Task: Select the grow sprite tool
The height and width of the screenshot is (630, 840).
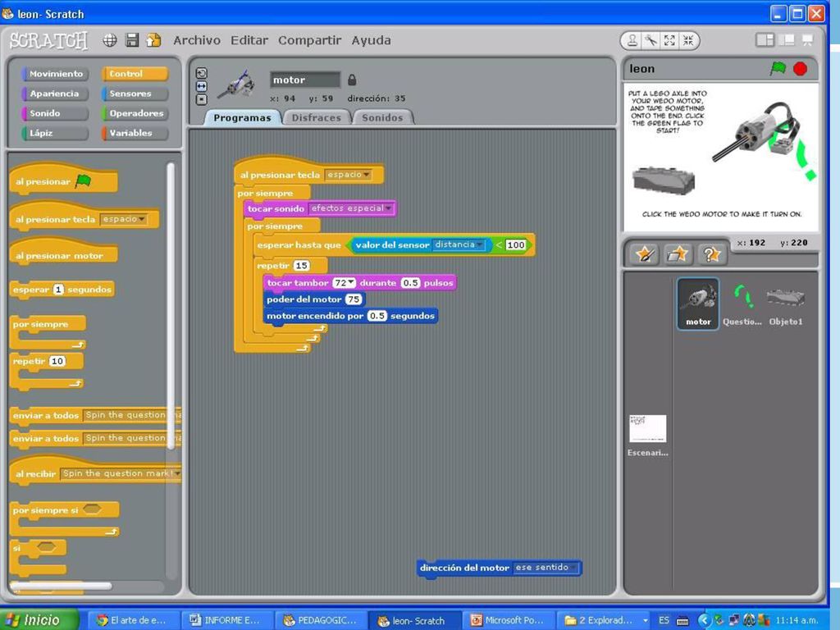Action: coord(669,41)
